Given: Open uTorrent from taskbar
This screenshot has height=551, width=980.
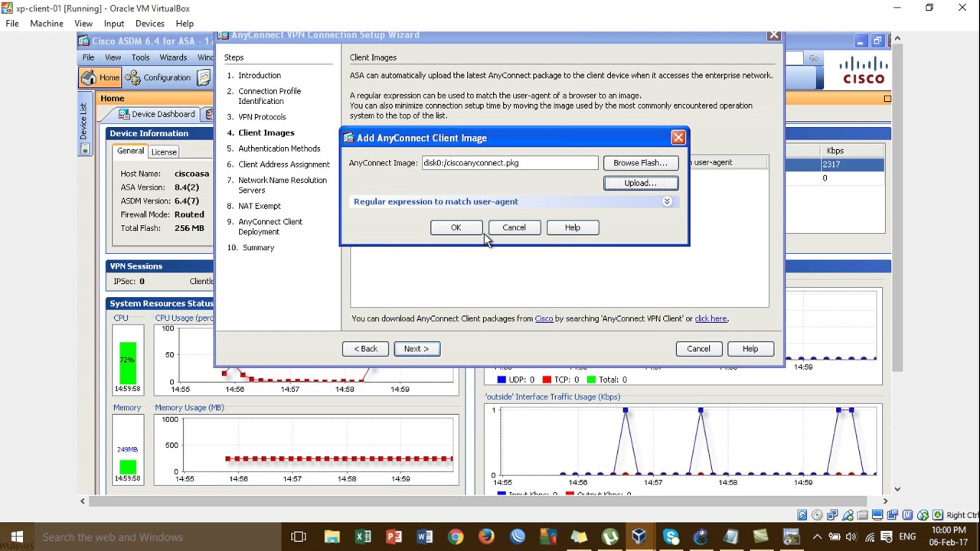Looking at the screenshot, I should (x=609, y=537).
